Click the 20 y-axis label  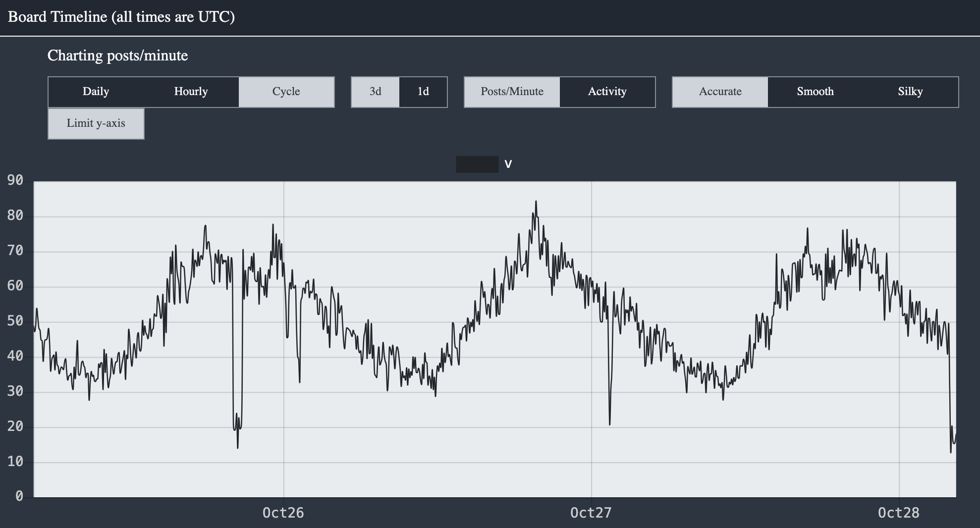[15, 426]
